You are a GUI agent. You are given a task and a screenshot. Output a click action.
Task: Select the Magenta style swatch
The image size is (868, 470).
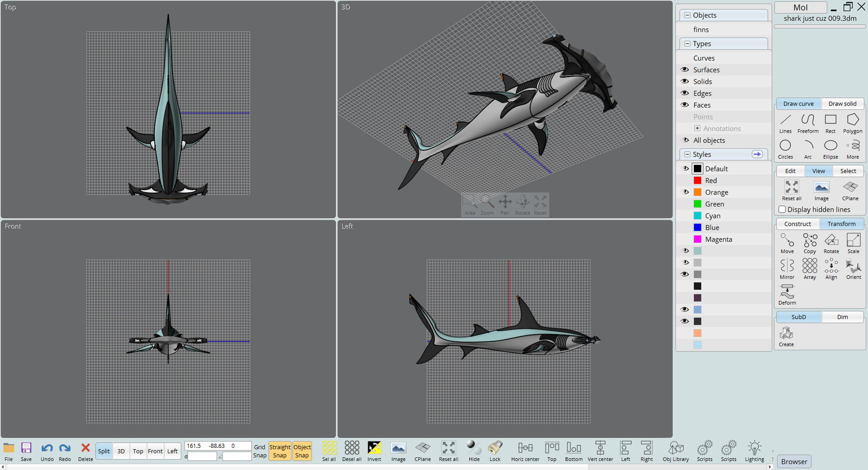[697, 239]
